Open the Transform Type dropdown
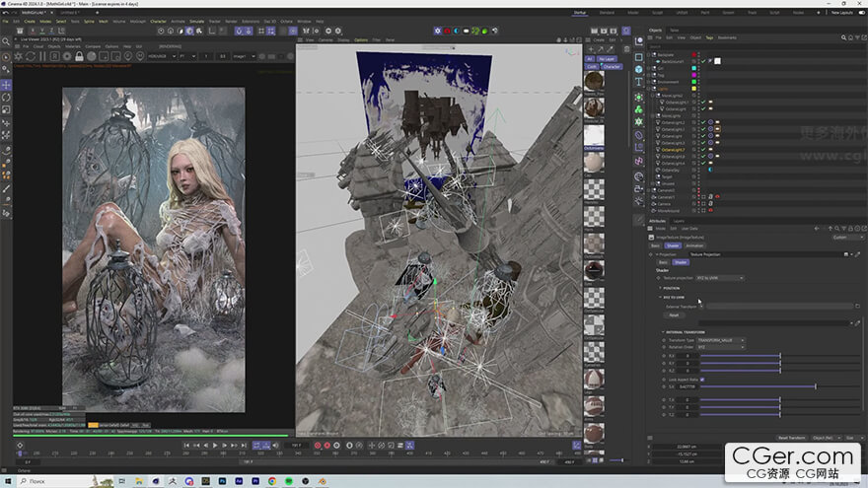The image size is (868, 488). pos(722,340)
